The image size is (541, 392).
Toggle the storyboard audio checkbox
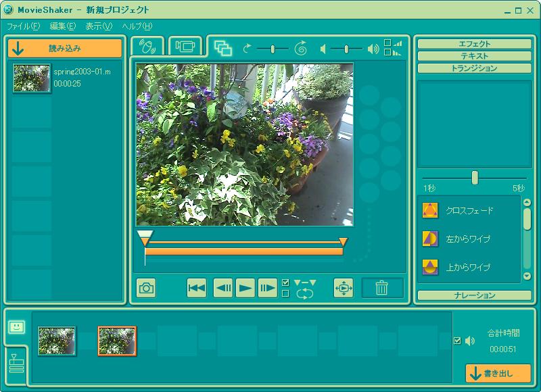coord(457,341)
